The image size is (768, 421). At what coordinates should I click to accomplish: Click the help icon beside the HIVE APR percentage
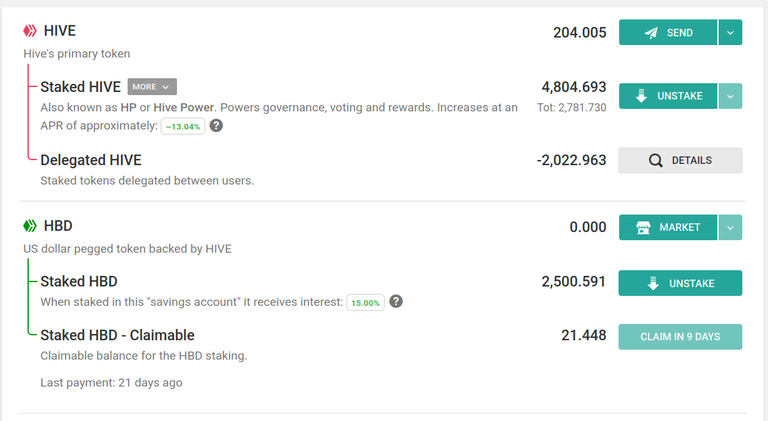(216, 126)
